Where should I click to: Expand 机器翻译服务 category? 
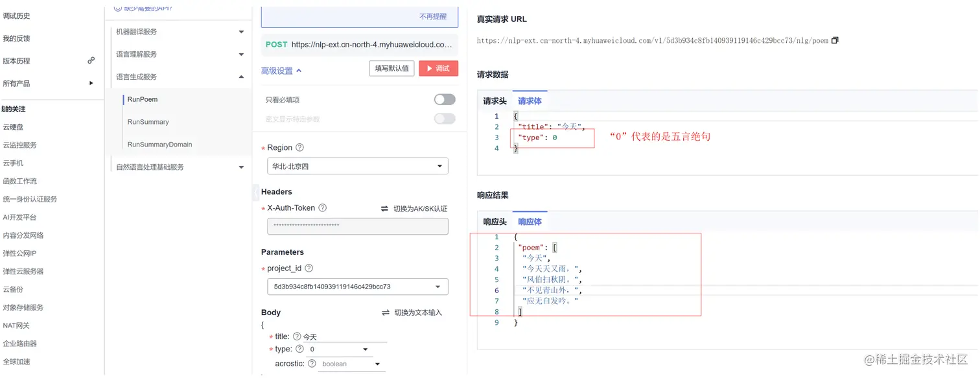pyautogui.click(x=241, y=32)
